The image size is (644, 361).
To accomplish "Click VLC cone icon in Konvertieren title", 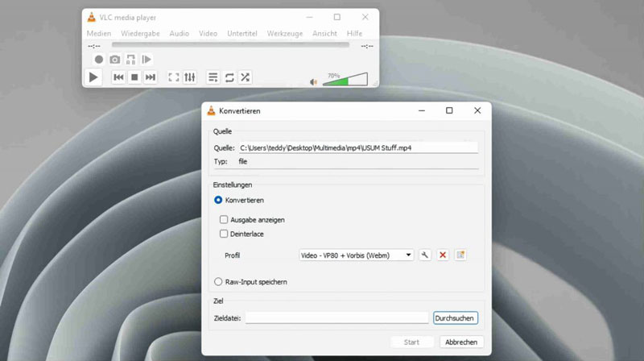I will [211, 110].
